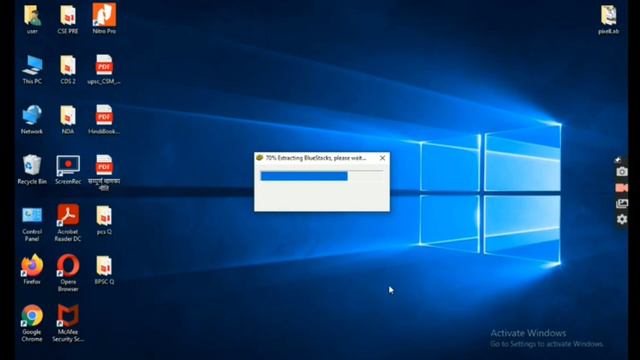Select the Hindi-named PDF file
The height and width of the screenshot is (360, 640).
tap(104, 173)
